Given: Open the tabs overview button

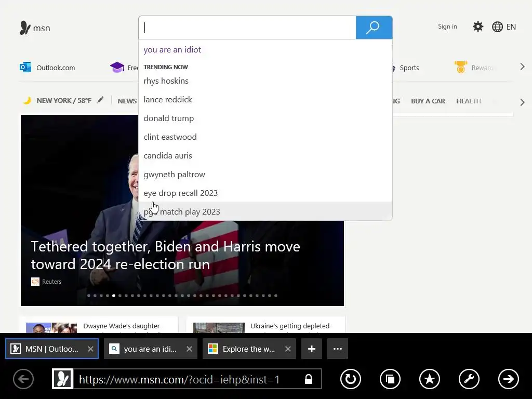Looking at the screenshot, I should coord(390,379).
